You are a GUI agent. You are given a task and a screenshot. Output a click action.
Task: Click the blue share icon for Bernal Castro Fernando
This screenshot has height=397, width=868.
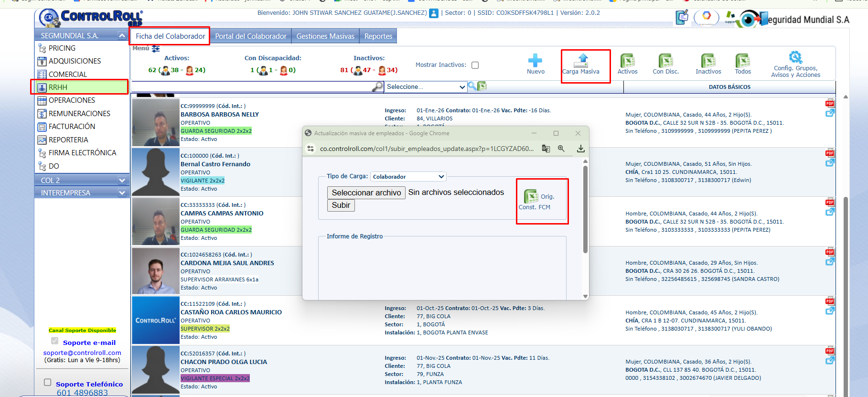(x=830, y=163)
